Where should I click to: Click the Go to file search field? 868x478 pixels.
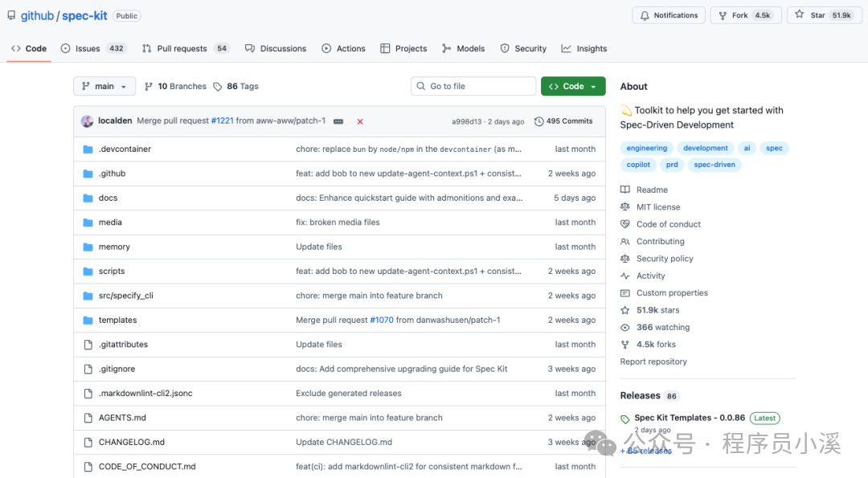tap(473, 87)
